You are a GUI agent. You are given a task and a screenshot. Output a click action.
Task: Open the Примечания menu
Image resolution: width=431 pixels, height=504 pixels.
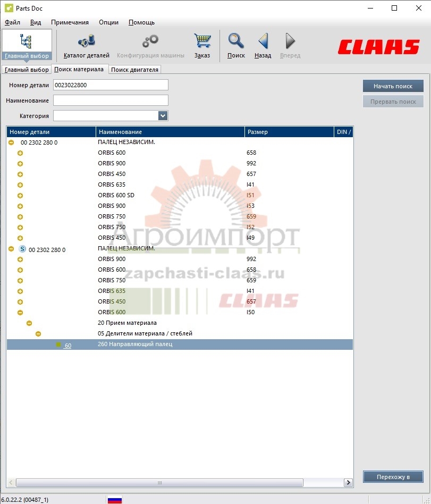click(70, 22)
